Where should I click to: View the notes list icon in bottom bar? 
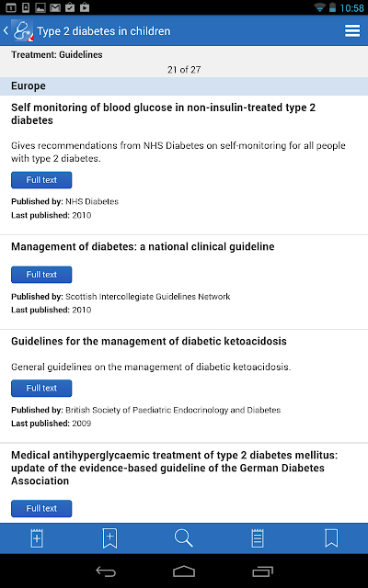coord(258,538)
